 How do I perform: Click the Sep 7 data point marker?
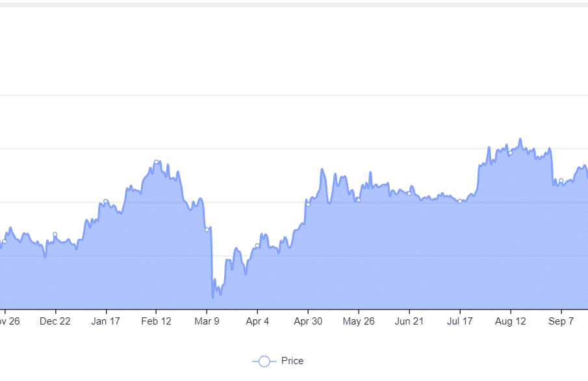coord(561,181)
